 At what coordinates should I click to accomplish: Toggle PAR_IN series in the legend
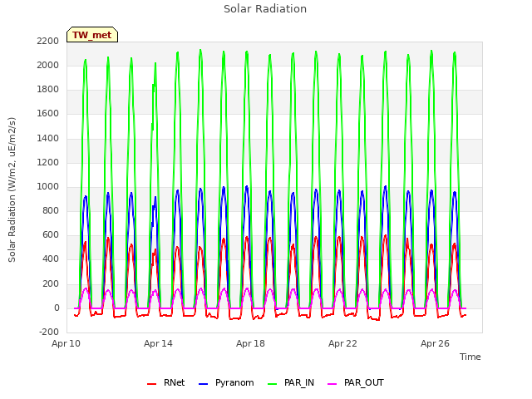[x=291, y=382]
